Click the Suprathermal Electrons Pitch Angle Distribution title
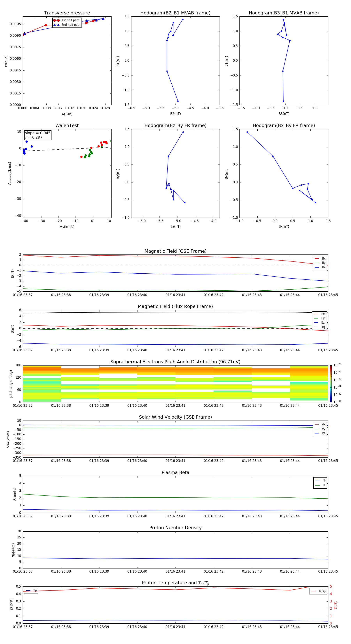 pyautogui.click(x=175, y=362)
